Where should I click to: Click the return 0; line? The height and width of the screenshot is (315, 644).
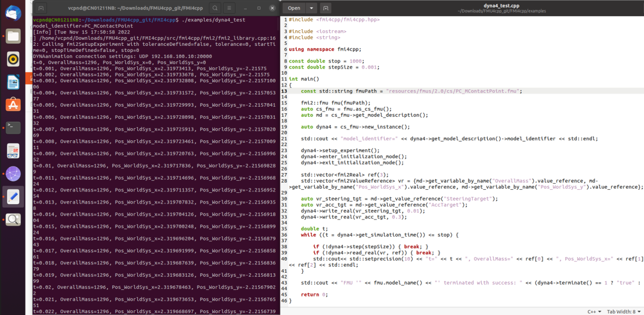(x=315, y=295)
